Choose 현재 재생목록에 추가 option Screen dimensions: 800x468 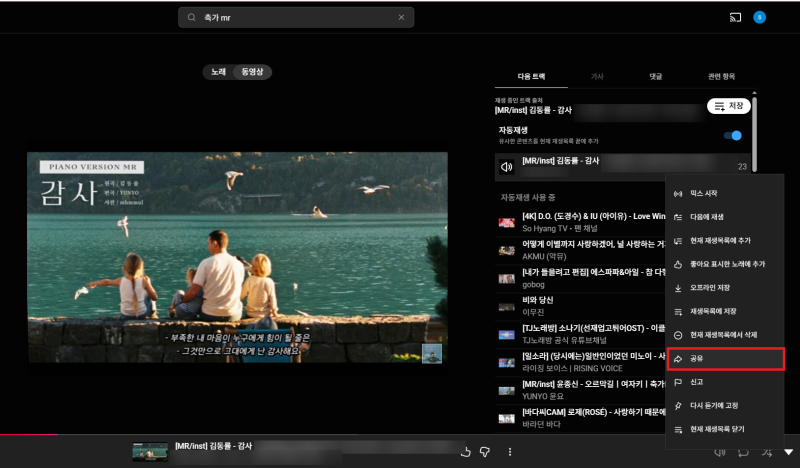[725, 240]
